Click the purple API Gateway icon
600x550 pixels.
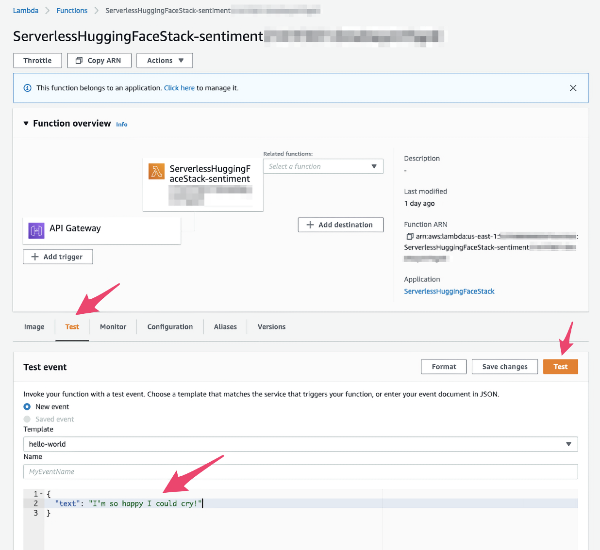click(x=36, y=230)
